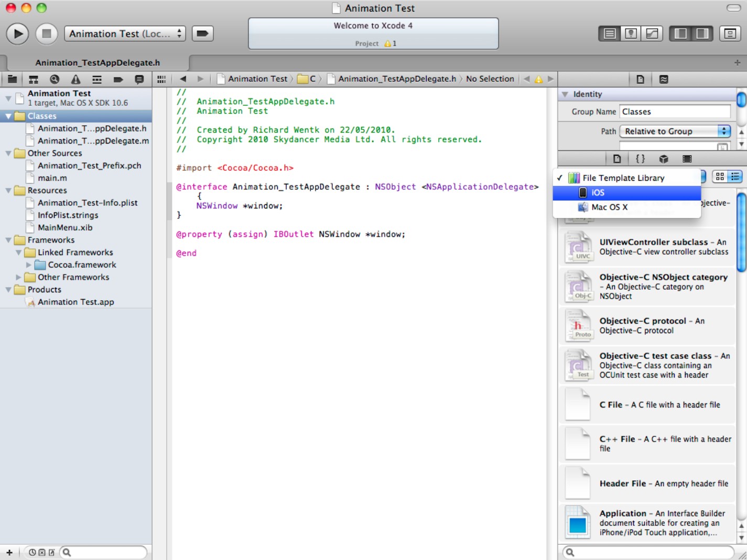Open MainMenu.xib in navigator

[x=65, y=228]
